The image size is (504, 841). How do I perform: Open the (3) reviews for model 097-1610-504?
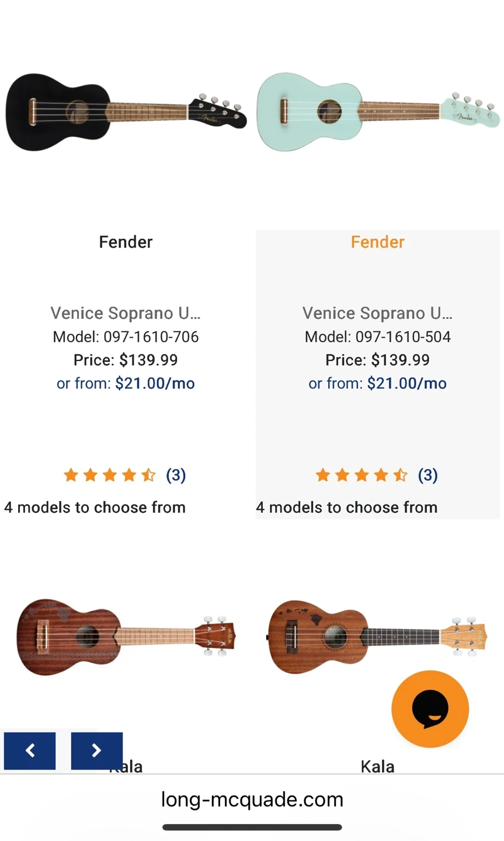pyautogui.click(x=427, y=475)
